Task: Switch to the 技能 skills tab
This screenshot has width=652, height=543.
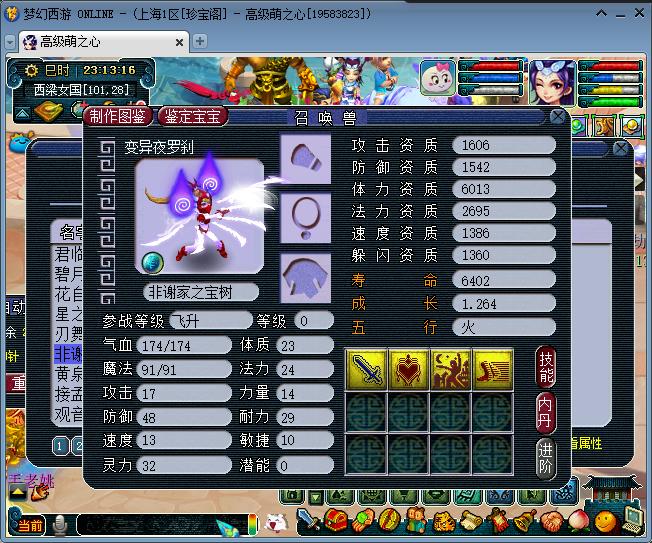Action: pos(546,366)
